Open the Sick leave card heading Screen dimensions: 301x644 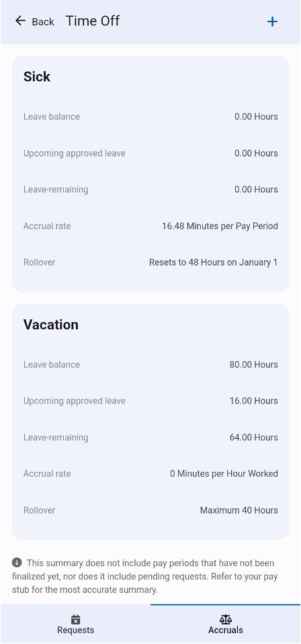pyautogui.click(x=37, y=77)
